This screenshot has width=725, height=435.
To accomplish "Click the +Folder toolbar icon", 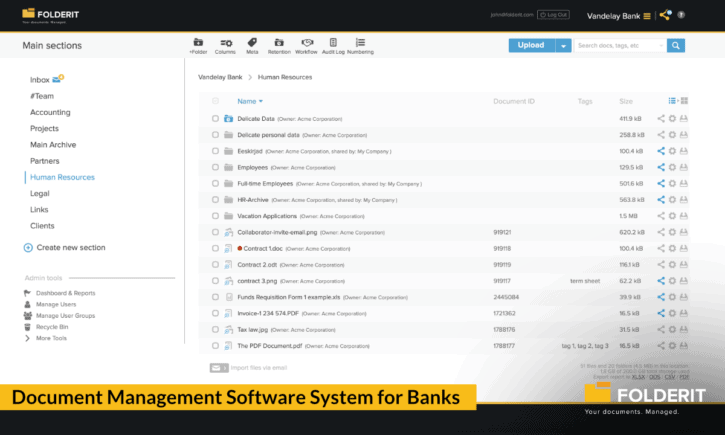I will (198, 43).
